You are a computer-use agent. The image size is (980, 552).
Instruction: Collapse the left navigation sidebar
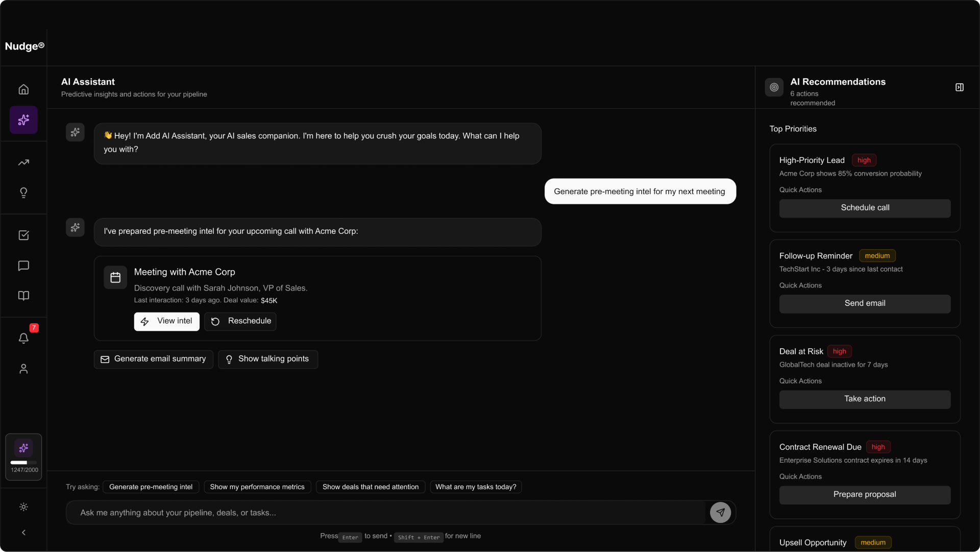pyautogui.click(x=23, y=533)
